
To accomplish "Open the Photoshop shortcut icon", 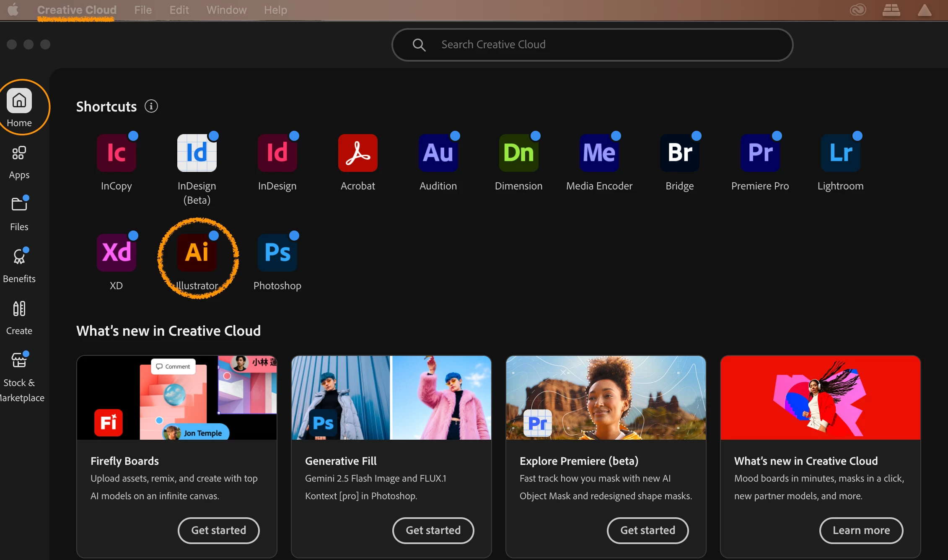I will click(277, 252).
